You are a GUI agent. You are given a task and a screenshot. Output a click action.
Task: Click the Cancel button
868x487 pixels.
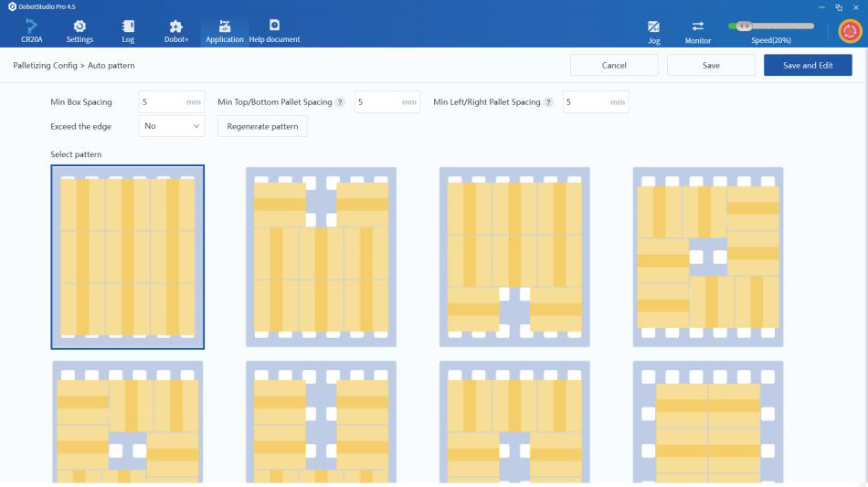click(x=614, y=66)
